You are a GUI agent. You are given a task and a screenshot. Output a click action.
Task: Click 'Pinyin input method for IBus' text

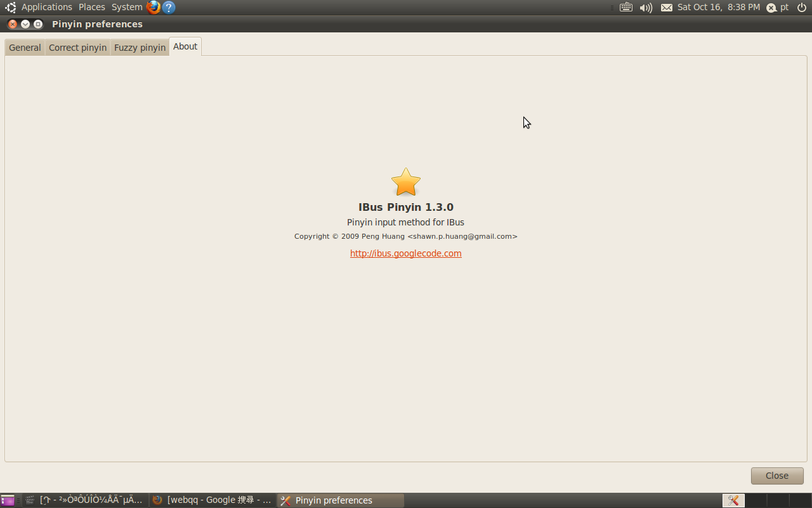pyautogui.click(x=405, y=222)
